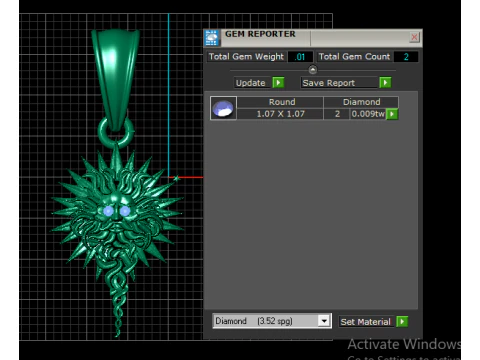This screenshot has height=360, width=480.
Task: Collapse the panel with the round arrow toggle
Action: tap(313, 70)
